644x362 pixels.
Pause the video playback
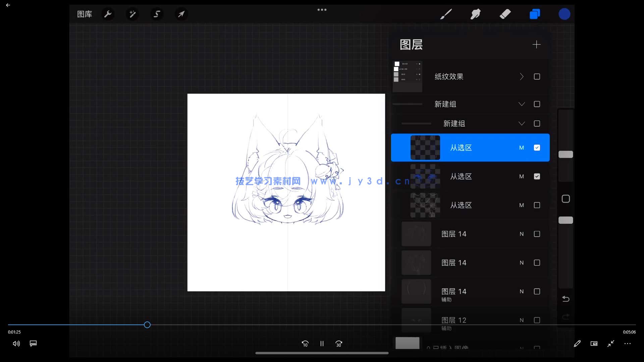322,344
